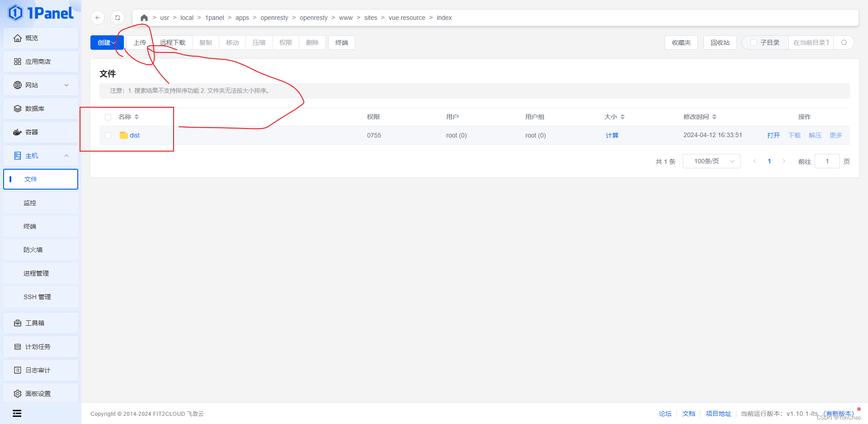Open 日志审计 log audit

click(41, 370)
